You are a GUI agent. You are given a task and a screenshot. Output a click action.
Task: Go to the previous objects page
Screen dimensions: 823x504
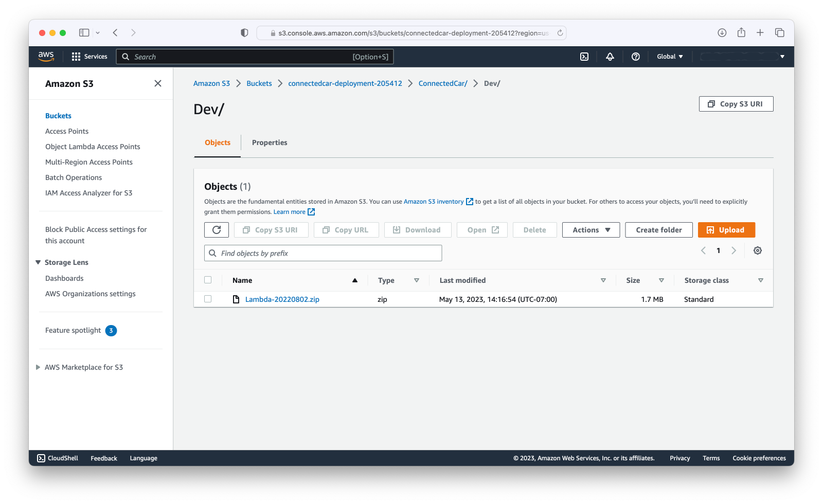click(703, 250)
